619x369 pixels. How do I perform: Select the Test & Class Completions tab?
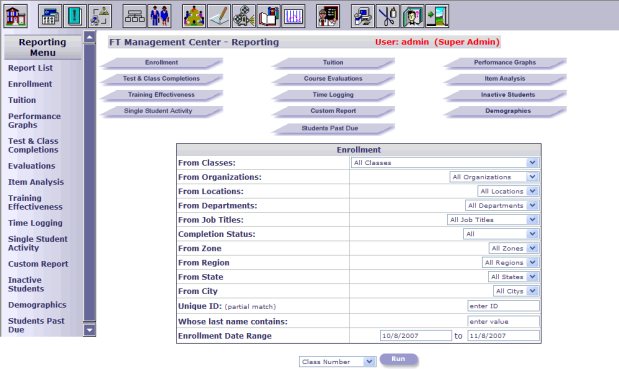pos(161,79)
